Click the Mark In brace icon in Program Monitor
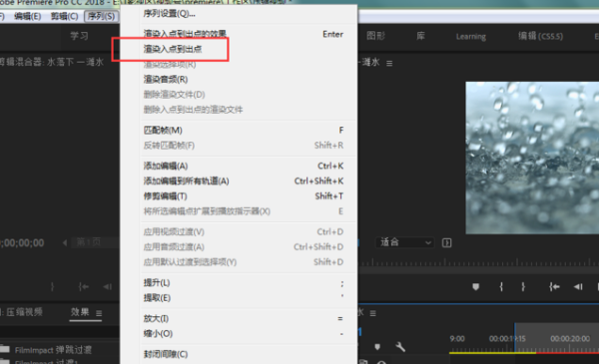Screen dimensions: 599x364 click(x=501, y=286)
